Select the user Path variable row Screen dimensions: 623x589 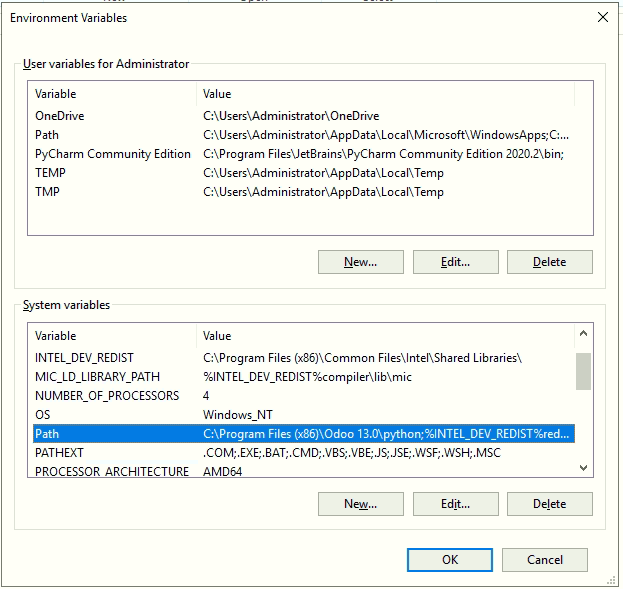coord(47,135)
